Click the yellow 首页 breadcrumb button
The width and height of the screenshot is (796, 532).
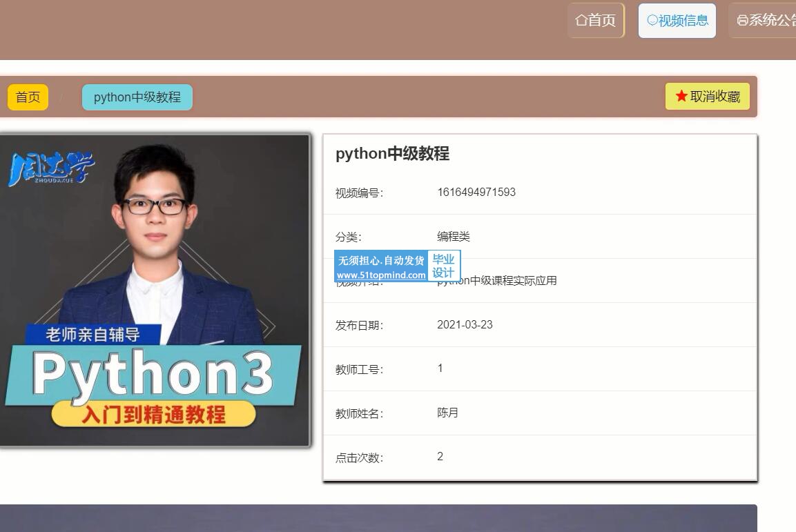pos(28,97)
